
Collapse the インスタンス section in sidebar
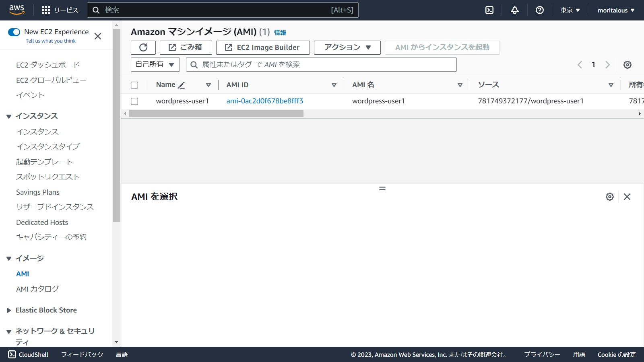click(9, 116)
